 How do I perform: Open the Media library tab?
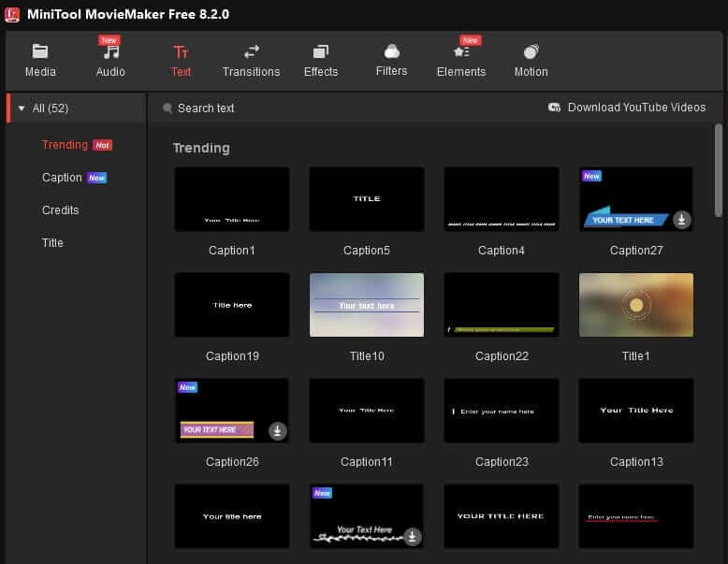[x=40, y=61]
